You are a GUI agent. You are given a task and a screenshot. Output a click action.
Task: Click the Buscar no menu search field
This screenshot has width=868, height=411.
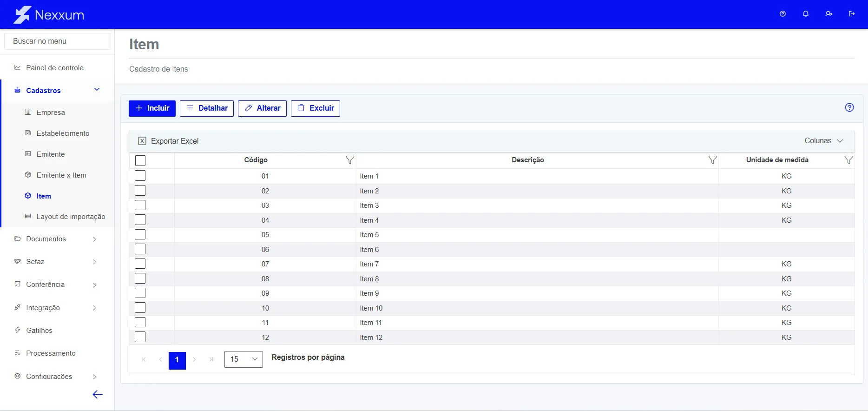point(58,41)
